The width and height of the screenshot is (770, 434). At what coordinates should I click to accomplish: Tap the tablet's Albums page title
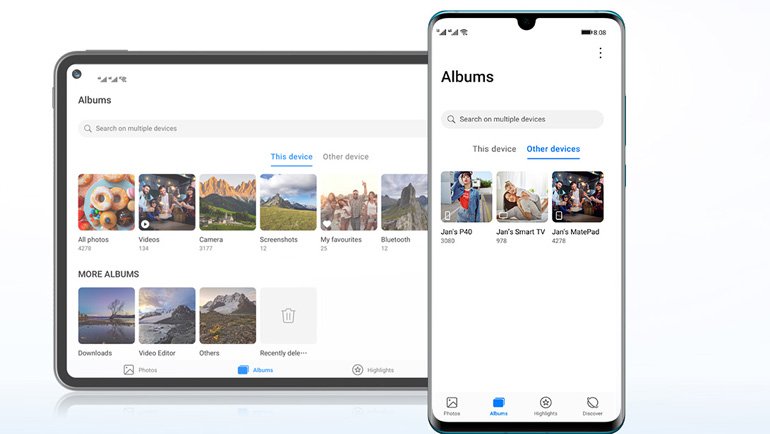[94, 100]
